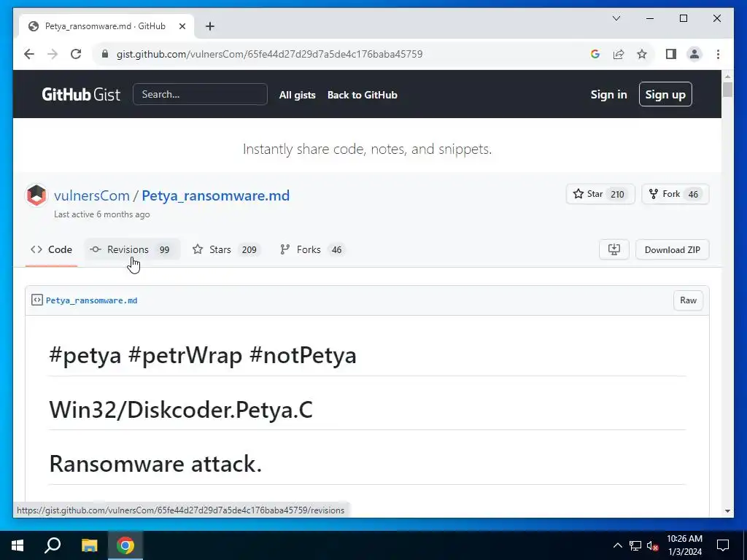Click the save to desktop icon button
Image resolution: width=747 pixels, height=560 pixels.
[x=614, y=249]
